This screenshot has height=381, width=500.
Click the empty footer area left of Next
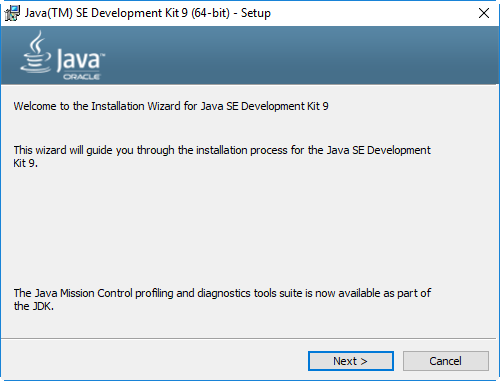pyautogui.click(x=153, y=361)
